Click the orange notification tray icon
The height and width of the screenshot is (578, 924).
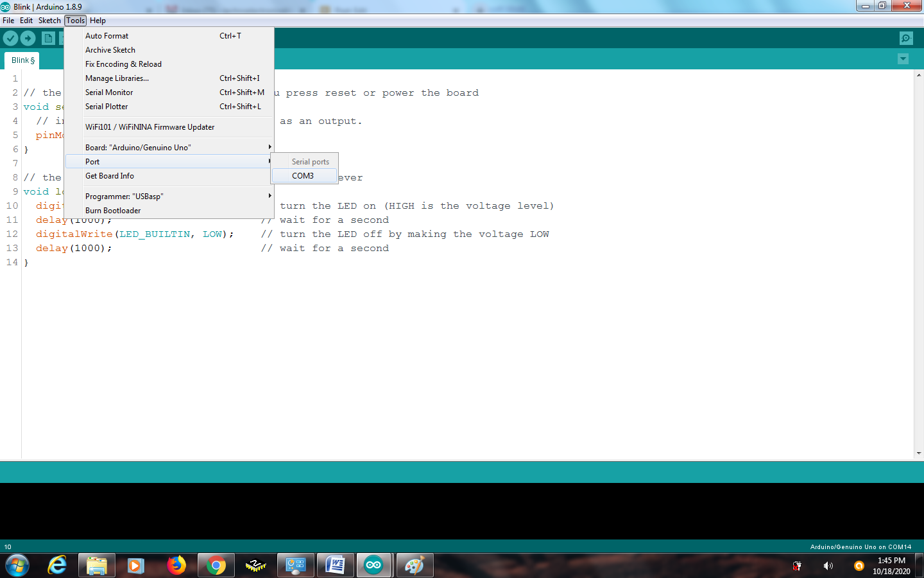(x=859, y=566)
